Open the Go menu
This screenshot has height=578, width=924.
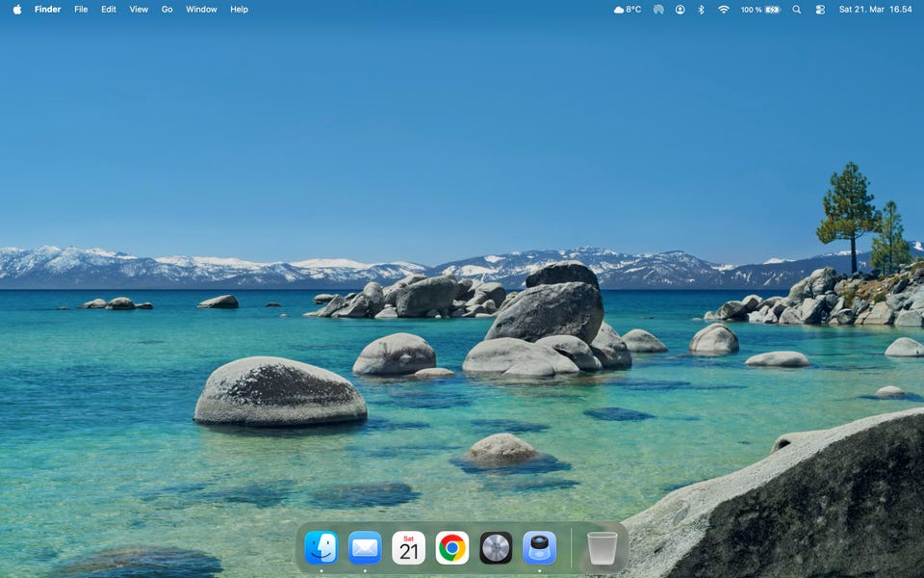click(x=167, y=10)
